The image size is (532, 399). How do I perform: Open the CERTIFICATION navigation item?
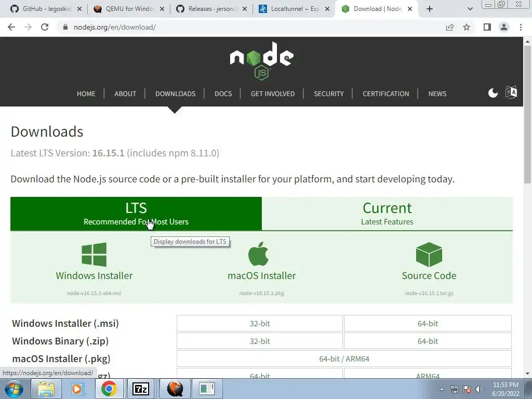[x=386, y=94]
